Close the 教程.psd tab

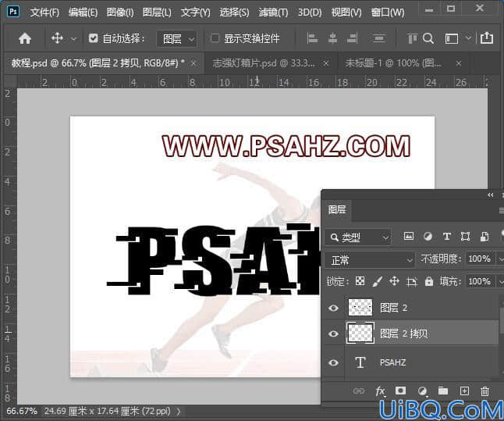(193, 63)
